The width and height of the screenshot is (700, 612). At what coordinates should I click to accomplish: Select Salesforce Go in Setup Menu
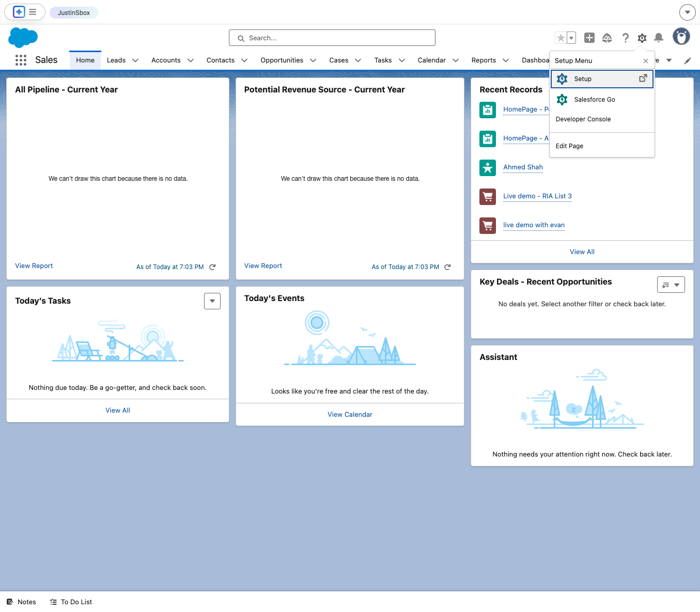pos(602,99)
